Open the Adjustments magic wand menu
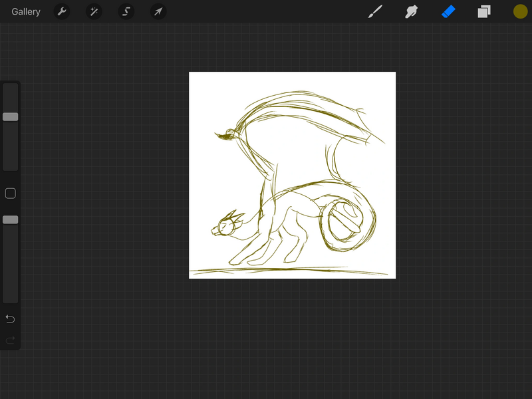The width and height of the screenshot is (532, 399). 94,12
